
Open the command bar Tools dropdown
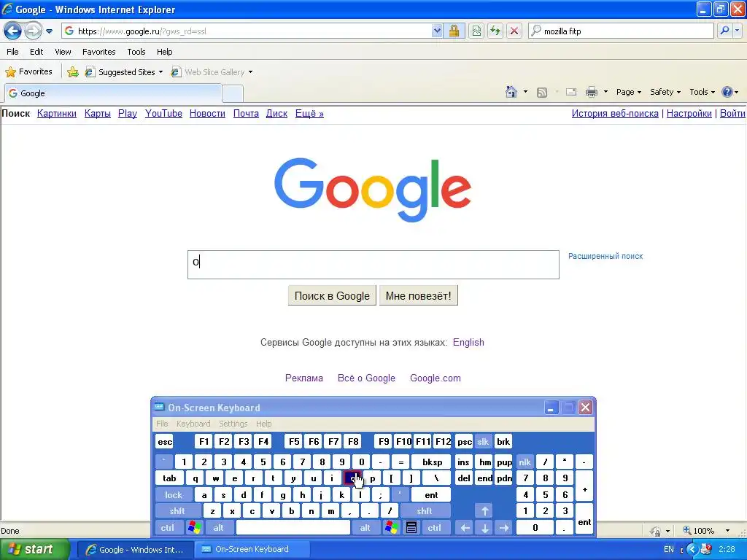click(702, 92)
